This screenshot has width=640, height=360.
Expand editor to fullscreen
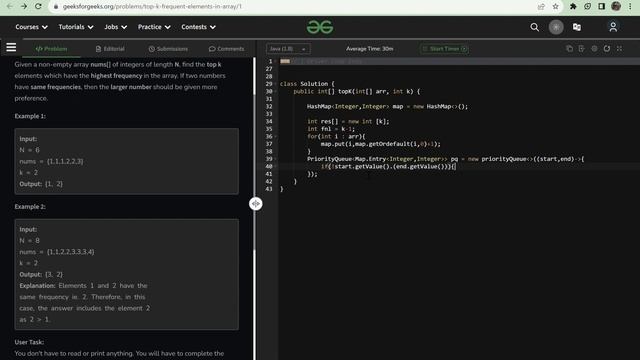point(620,49)
